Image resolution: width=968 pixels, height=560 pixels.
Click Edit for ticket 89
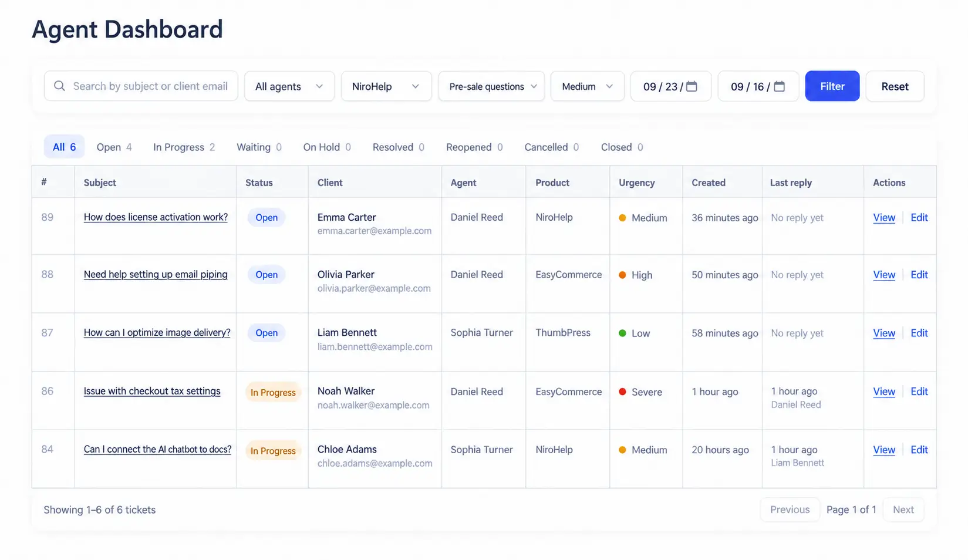click(x=919, y=218)
